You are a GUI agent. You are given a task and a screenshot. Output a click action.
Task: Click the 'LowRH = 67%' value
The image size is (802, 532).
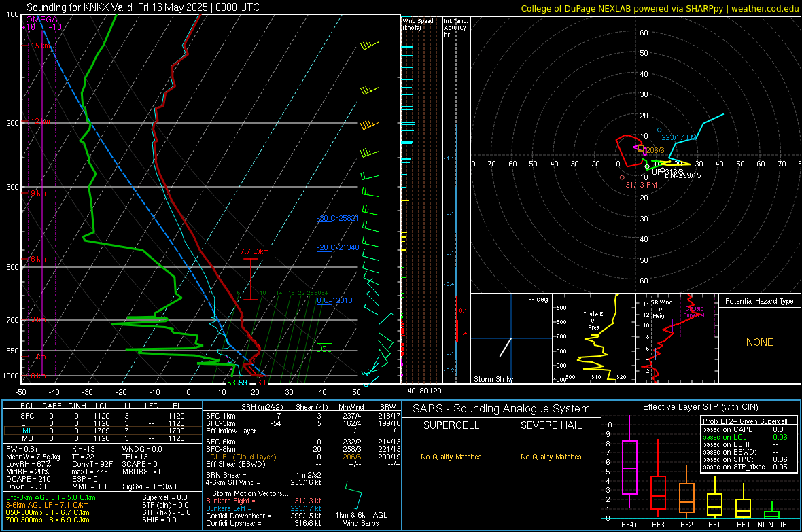28,464
